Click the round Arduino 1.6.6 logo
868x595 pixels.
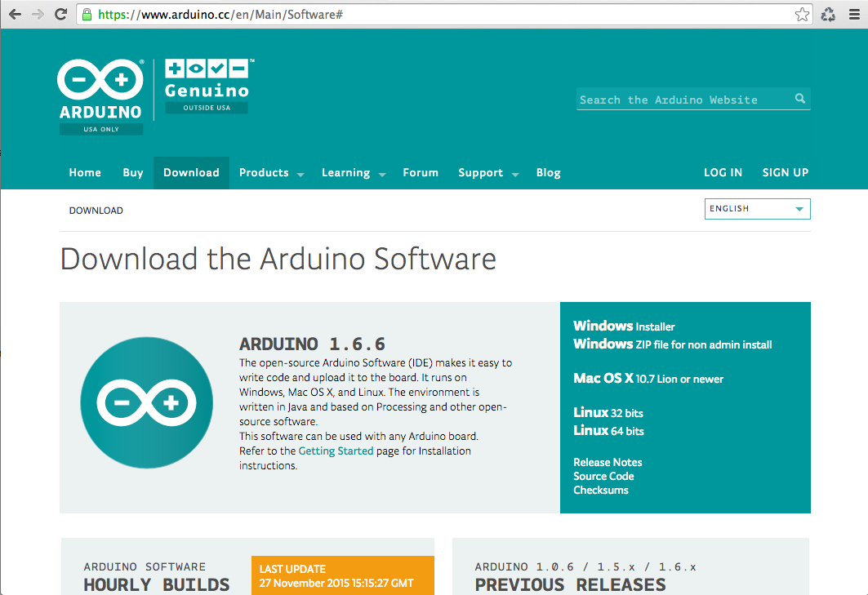point(147,403)
